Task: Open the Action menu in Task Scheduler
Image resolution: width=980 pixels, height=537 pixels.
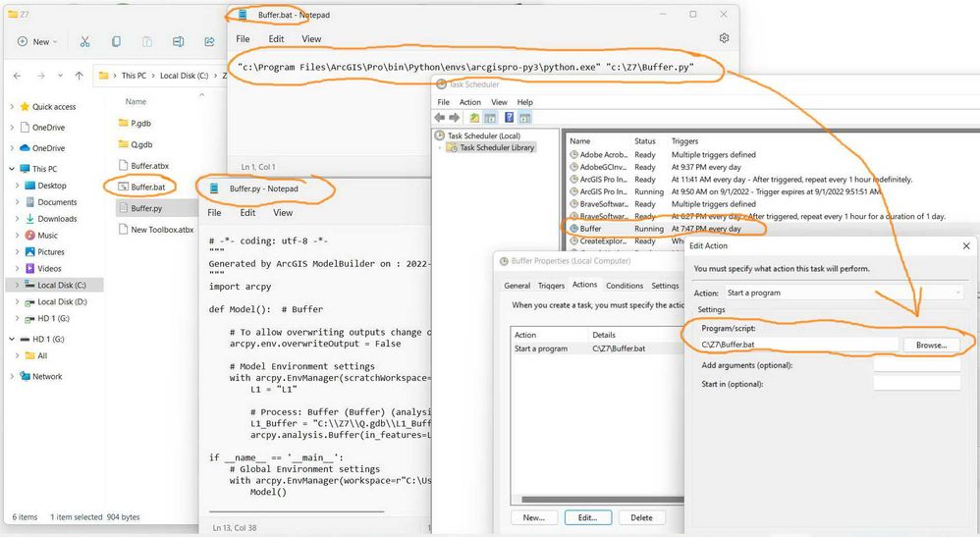Action: [470, 102]
